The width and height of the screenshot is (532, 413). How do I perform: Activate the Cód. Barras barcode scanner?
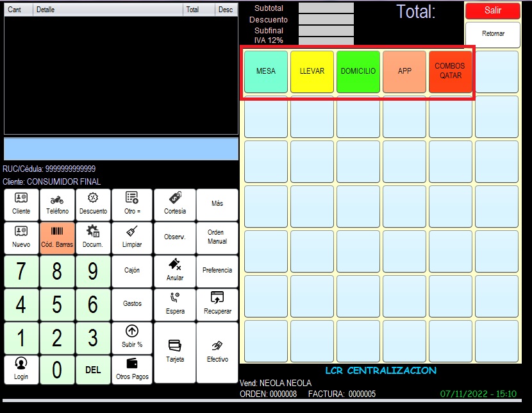coord(57,237)
